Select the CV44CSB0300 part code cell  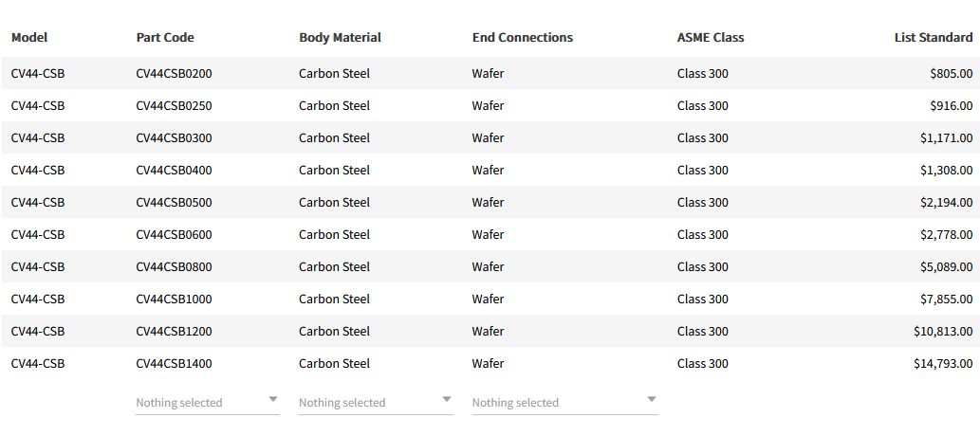tap(174, 138)
